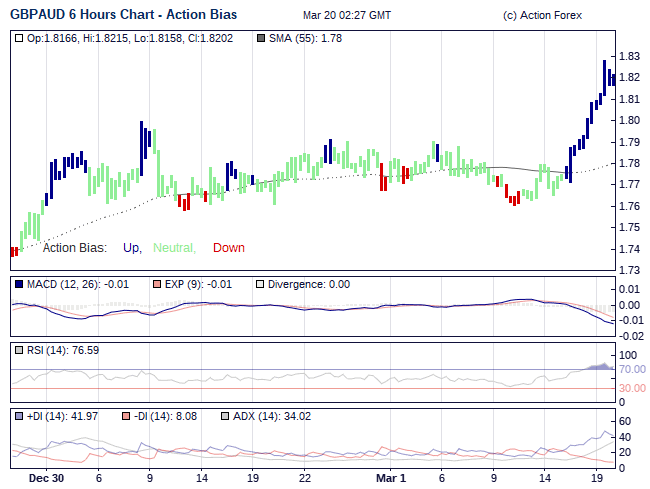Click the 1.83 price axis label

tap(629, 56)
